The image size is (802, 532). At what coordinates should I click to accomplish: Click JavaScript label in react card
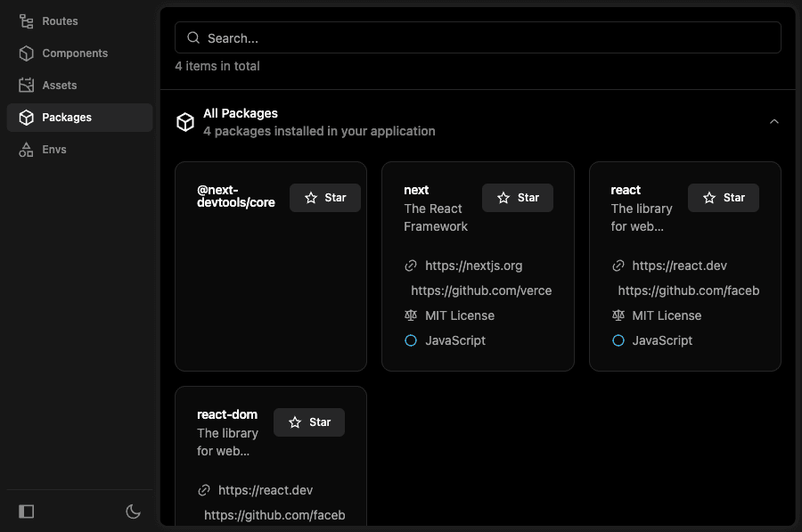pos(662,340)
